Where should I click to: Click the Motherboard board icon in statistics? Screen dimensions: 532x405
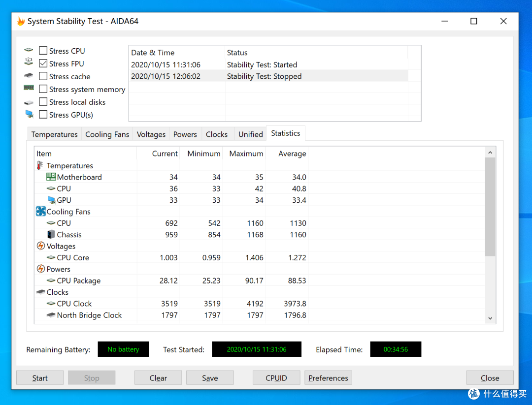(51, 177)
